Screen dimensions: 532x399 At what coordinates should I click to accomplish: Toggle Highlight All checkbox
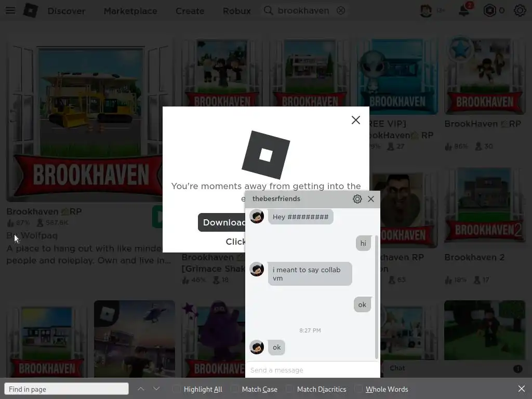pyautogui.click(x=177, y=389)
